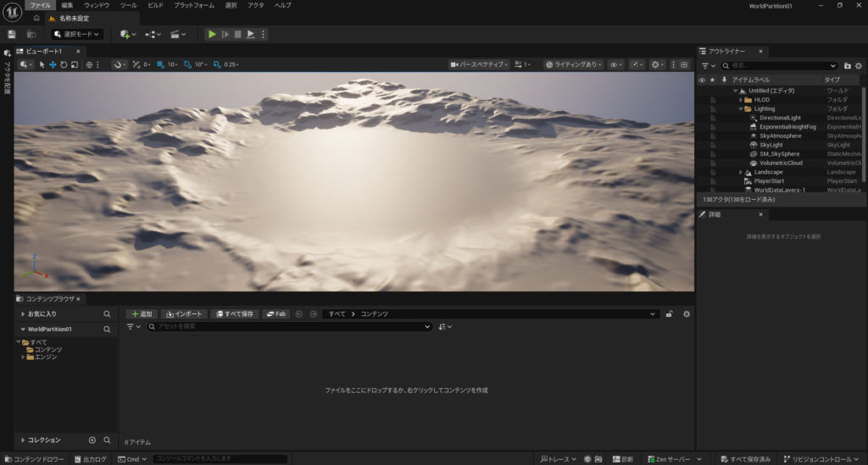Open the add actor quick menu

127,34
